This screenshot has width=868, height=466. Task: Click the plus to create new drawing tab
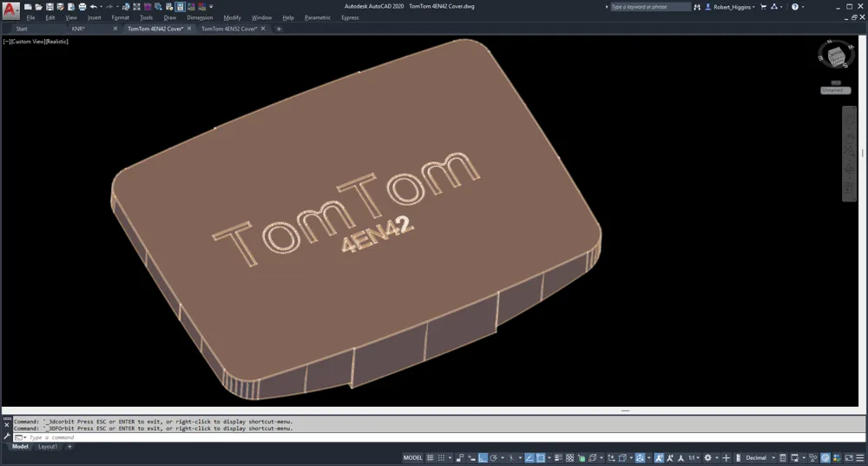tap(279, 29)
